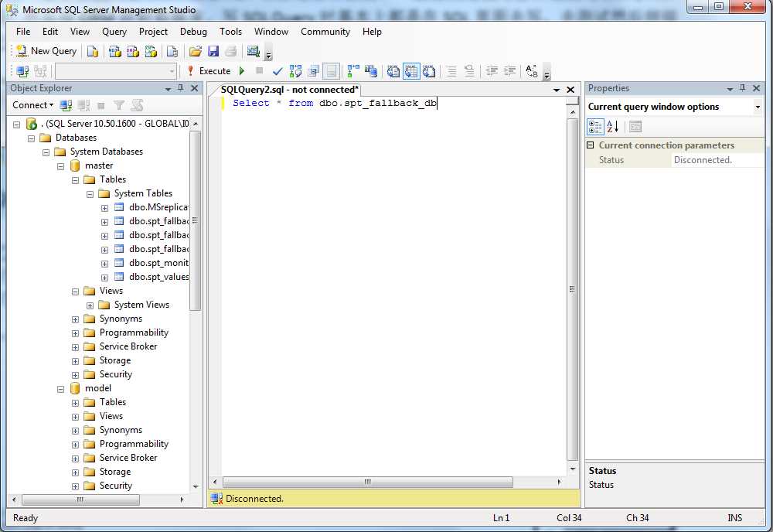Image resolution: width=773 pixels, height=532 pixels.
Task: Click SQL Server Compact Query icon
Action: point(172,51)
